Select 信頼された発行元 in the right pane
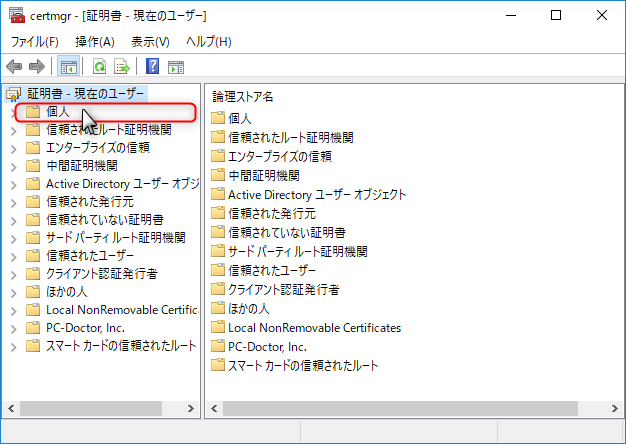The image size is (626, 444). pyautogui.click(x=272, y=213)
